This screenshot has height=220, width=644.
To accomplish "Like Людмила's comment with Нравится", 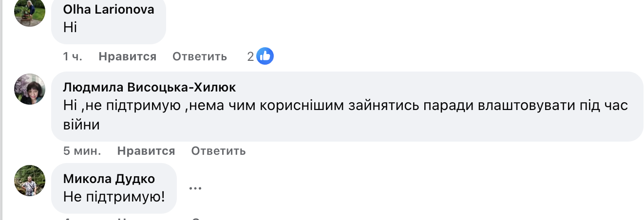I will [146, 151].
